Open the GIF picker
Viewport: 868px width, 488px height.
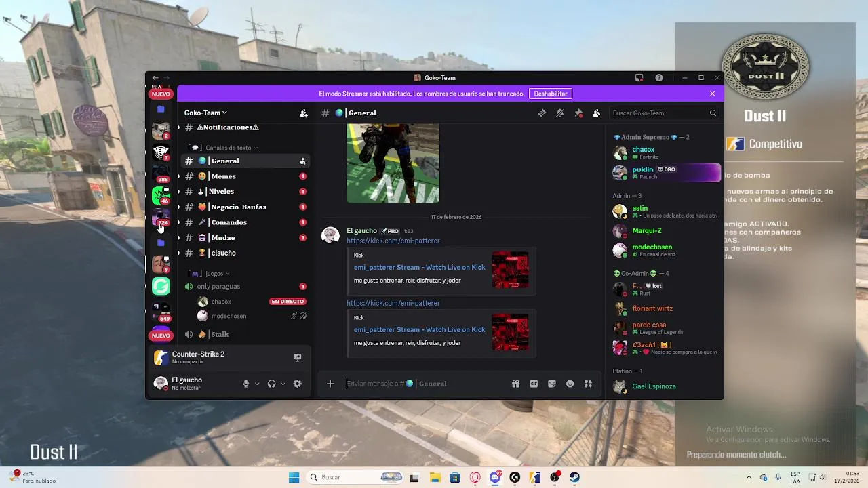(534, 384)
